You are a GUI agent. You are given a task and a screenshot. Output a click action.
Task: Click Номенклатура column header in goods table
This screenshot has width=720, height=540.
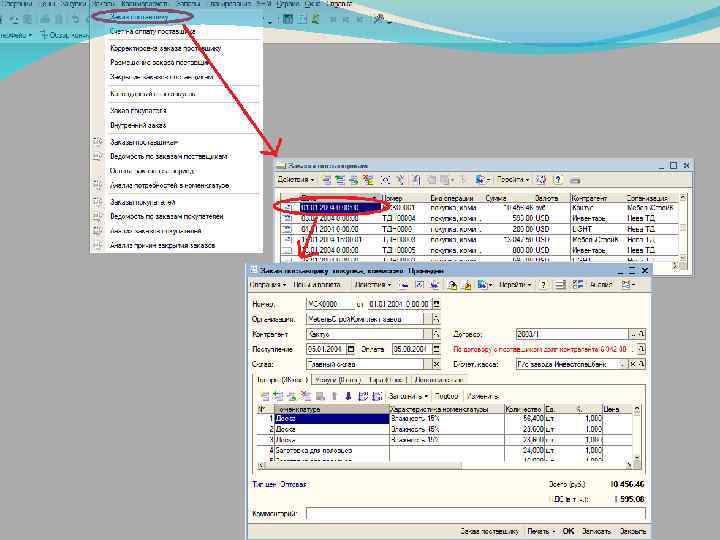pos(332,409)
